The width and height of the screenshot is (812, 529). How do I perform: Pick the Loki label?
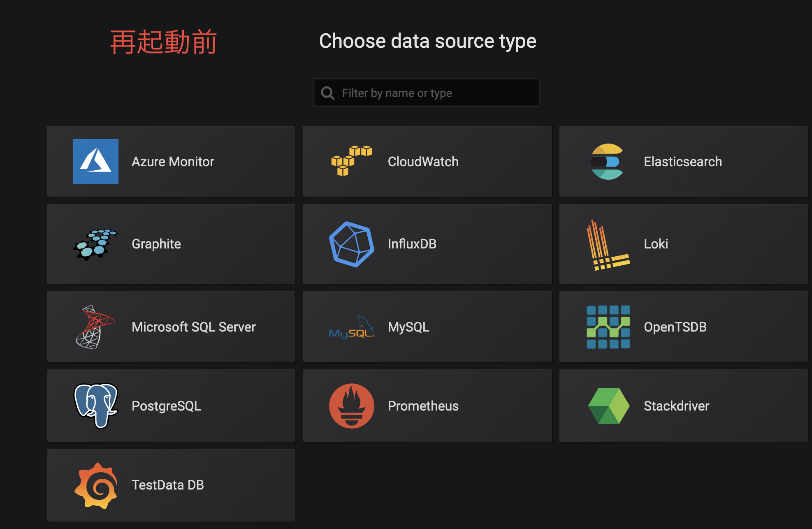pyautogui.click(x=656, y=244)
